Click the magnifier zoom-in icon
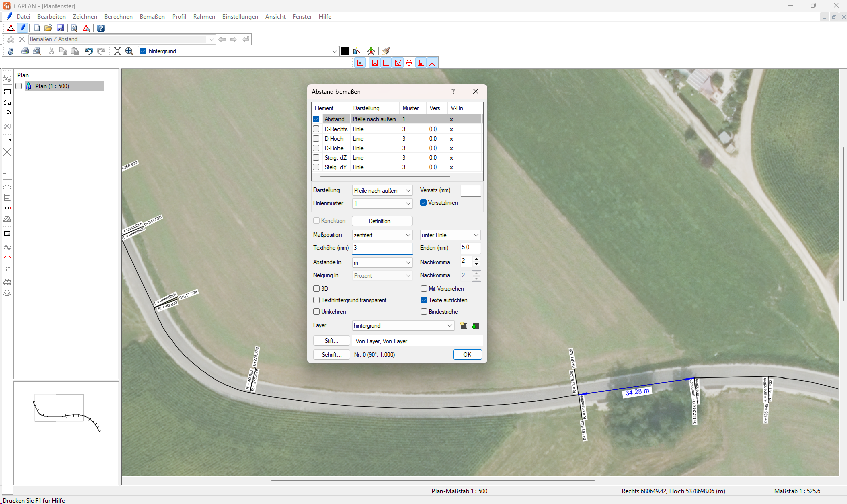The width and height of the screenshot is (847, 504). pos(129,51)
